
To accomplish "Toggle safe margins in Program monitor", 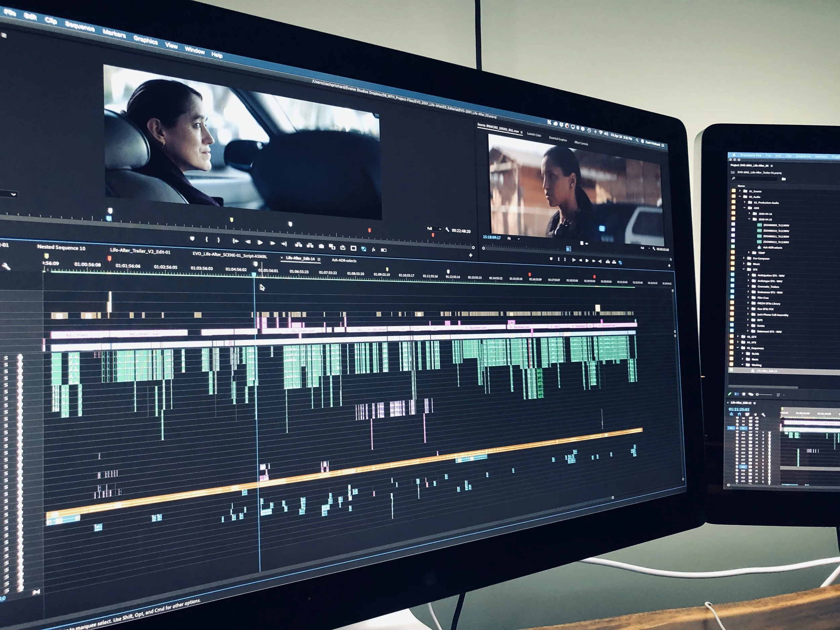I will (353, 248).
